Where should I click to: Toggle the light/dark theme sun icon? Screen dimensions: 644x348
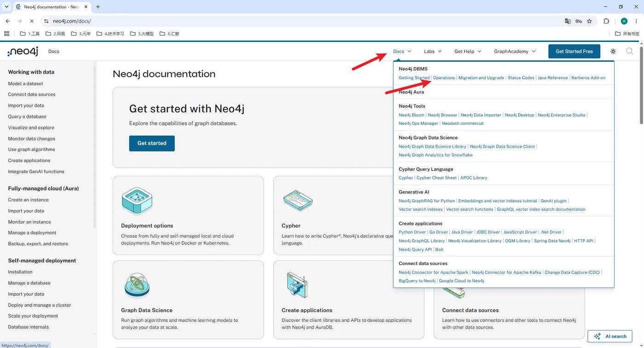pos(613,52)
